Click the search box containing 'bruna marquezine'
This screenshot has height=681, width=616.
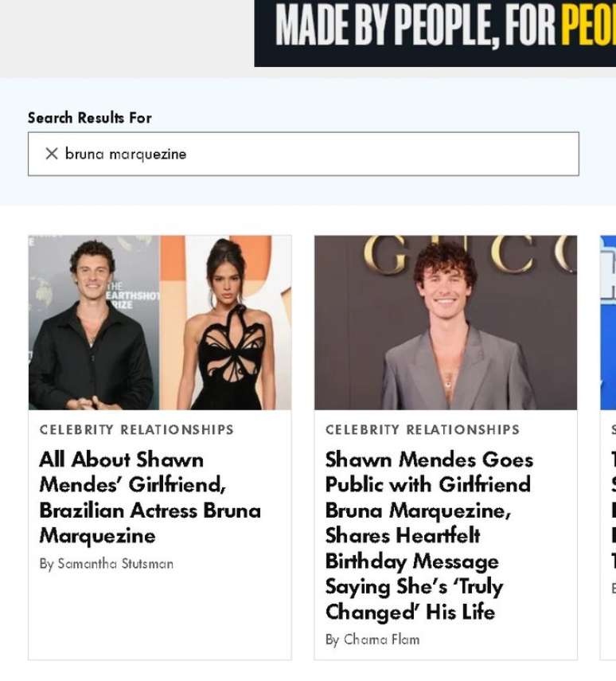pos(303,154)
